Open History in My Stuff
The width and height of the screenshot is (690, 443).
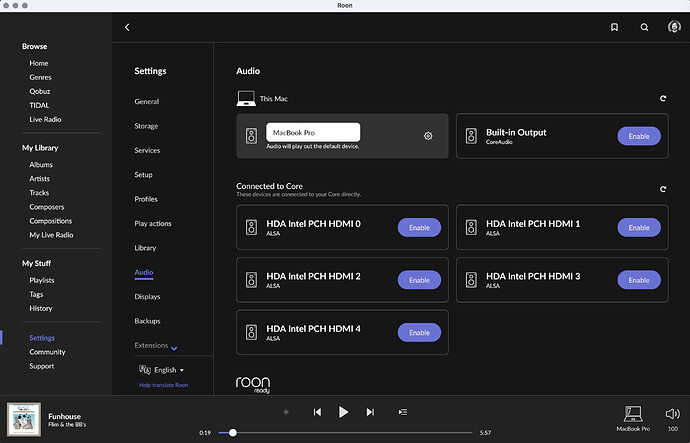(x=41, y=308)
